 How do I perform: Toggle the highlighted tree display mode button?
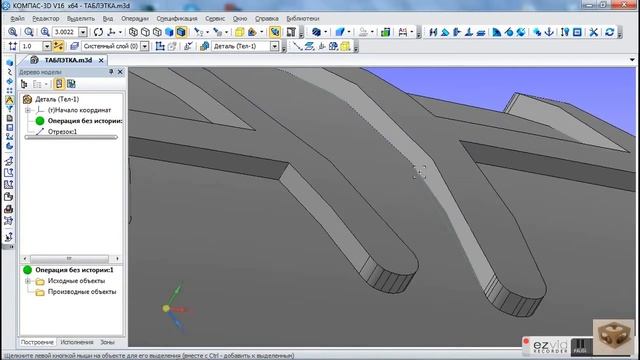(59, 84)
